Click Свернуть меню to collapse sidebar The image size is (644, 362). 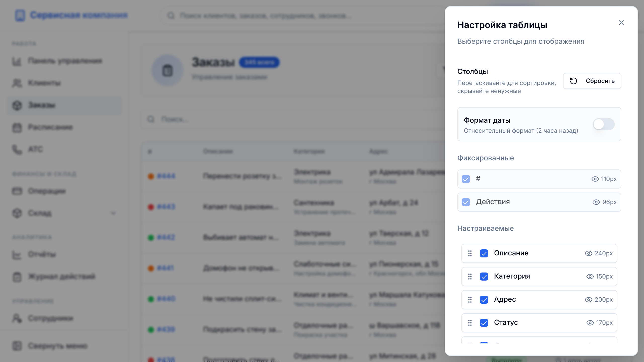64,346
